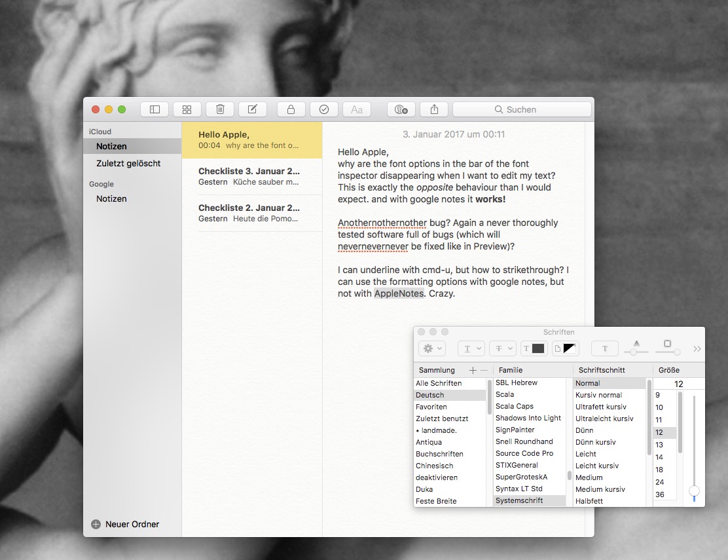Lock the note with padlock icon
Viewport: 728px width, 560px height.
click(291, 109)
